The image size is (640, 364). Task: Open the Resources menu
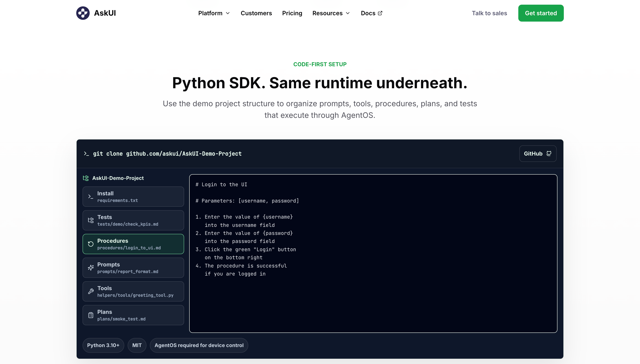(331, 13)
